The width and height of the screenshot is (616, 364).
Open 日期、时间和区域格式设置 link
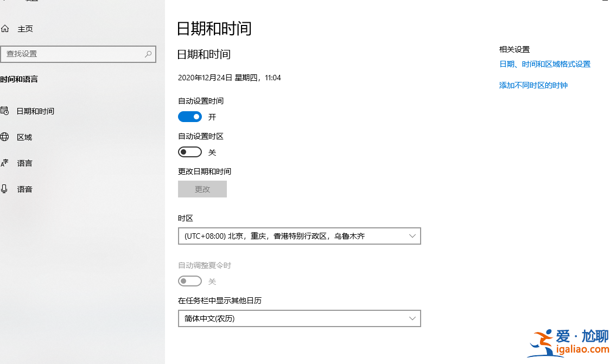pyautogui.click(x=544, y=63)
